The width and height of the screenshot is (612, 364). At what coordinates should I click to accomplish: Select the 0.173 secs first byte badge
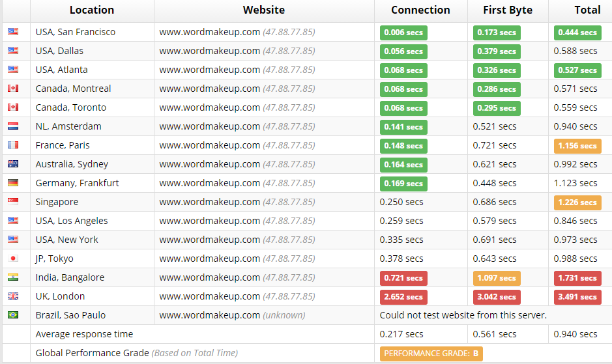coord(497,33)
